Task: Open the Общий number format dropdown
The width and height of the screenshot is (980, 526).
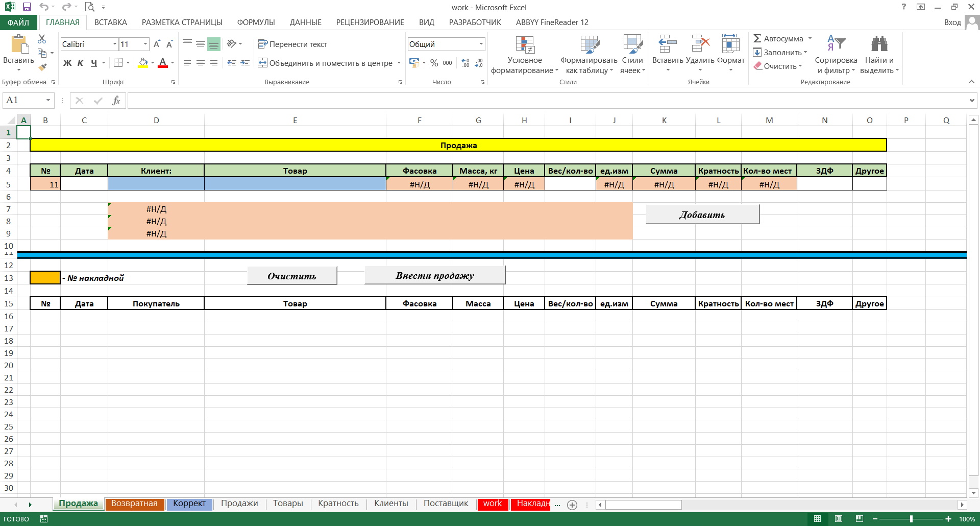Action: click(481, 44)
